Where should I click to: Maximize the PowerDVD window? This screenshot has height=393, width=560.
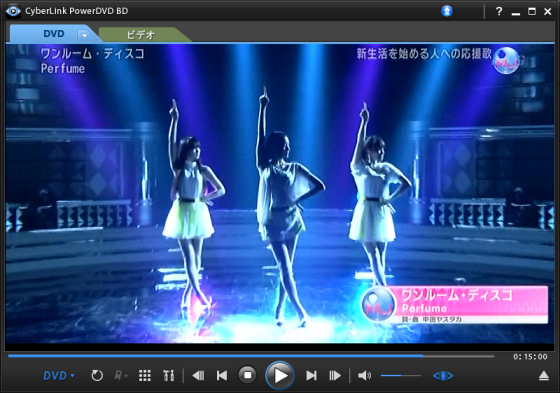coord(532,11)
